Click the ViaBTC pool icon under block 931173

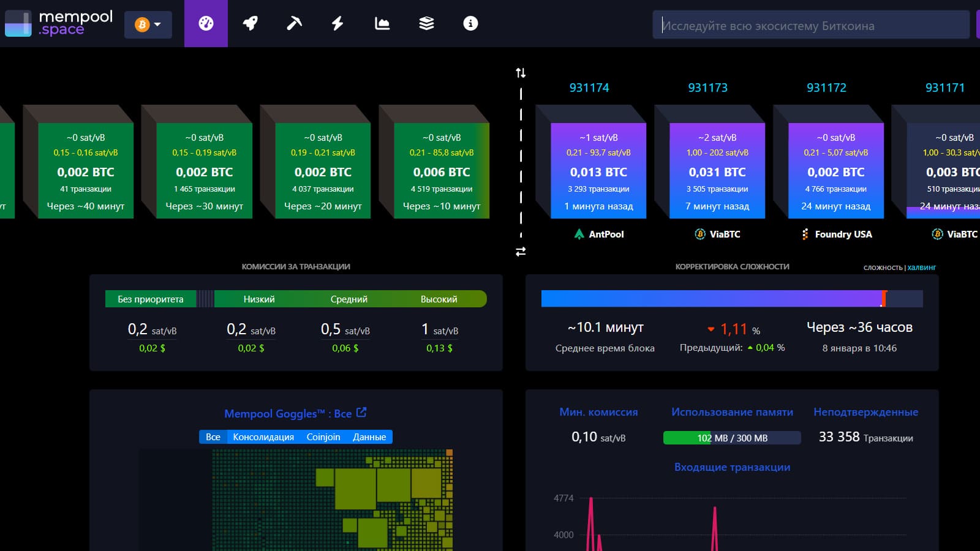(699, 234)
